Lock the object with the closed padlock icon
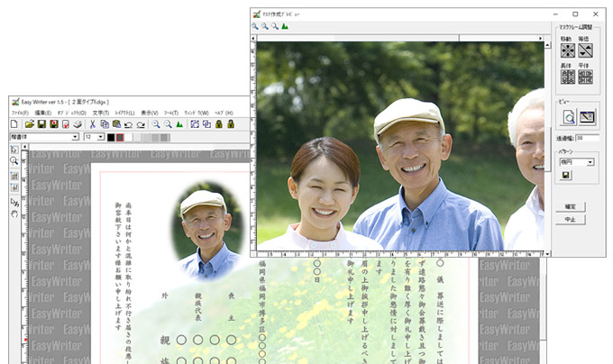The height and width of the screenshot is (364, 613). [219, 124]
